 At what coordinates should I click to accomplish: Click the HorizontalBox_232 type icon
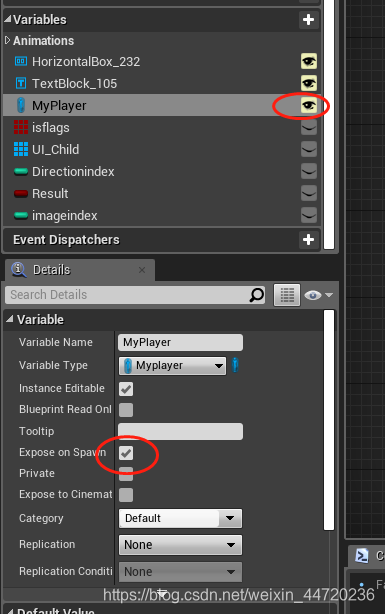[21, 61]
